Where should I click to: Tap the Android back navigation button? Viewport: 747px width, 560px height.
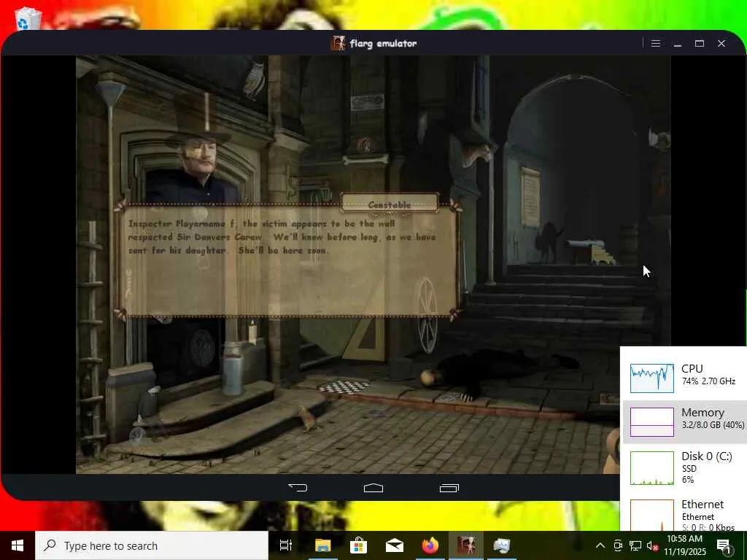pos(298,488)
